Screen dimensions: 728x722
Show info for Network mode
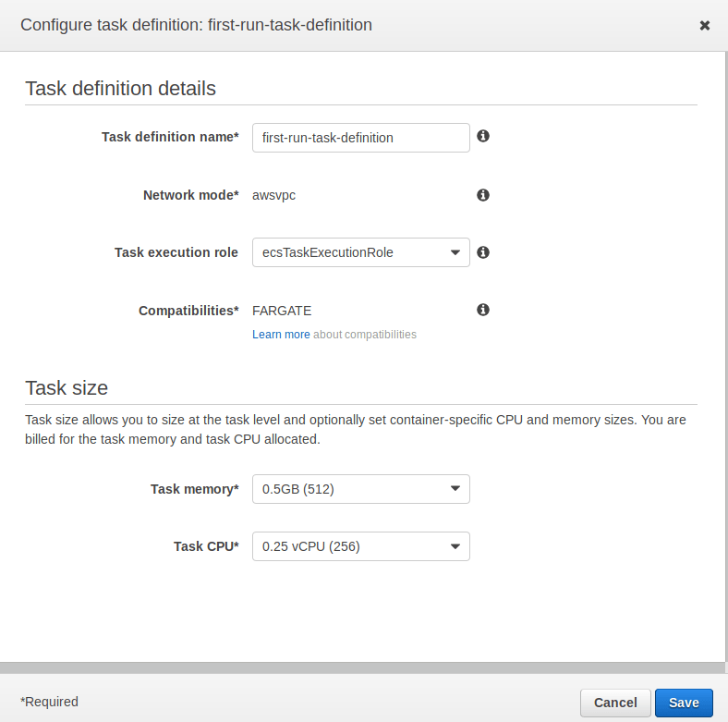(x=482, y=195)
